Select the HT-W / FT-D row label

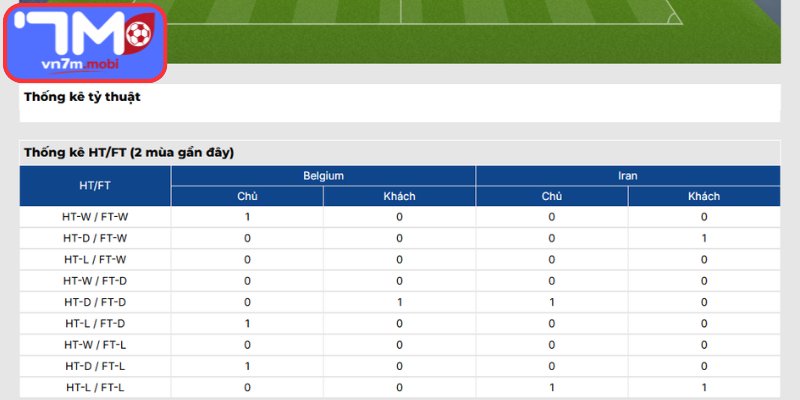95,281
